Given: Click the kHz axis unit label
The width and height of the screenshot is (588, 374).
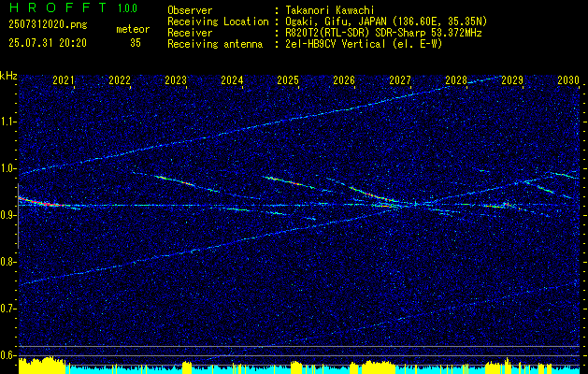Looking at the screenshot, I should tap(8, 76).
